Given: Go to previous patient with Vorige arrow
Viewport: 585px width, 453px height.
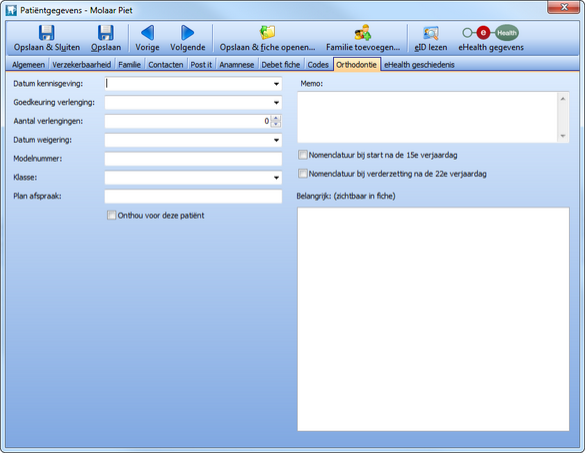Looking at the screenshot, I should pos(147,33).
